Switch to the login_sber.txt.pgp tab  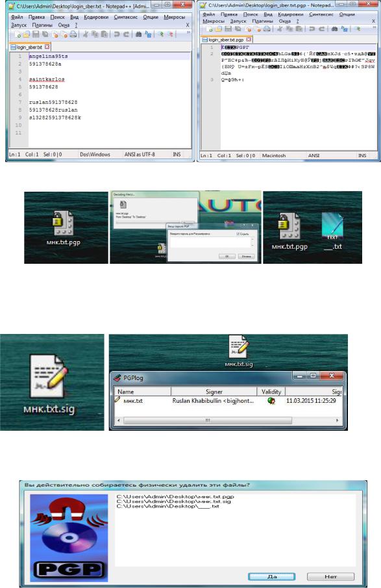click(x=227, y=39)
